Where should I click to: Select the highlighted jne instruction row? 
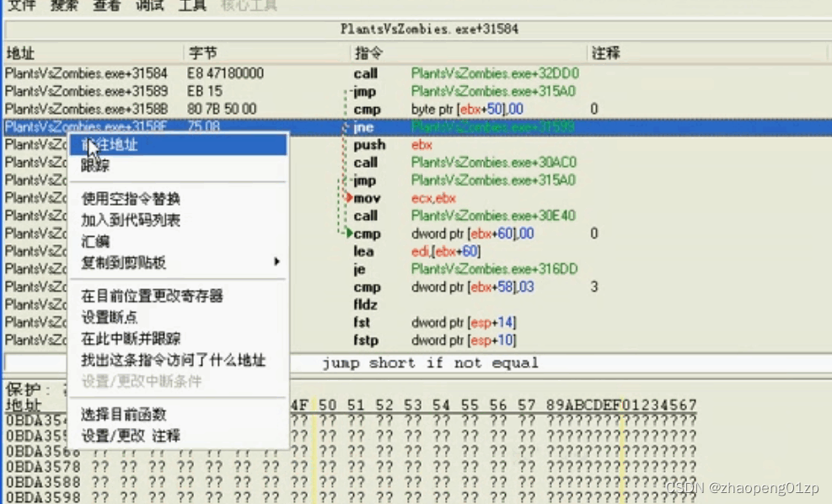[417, 126]
